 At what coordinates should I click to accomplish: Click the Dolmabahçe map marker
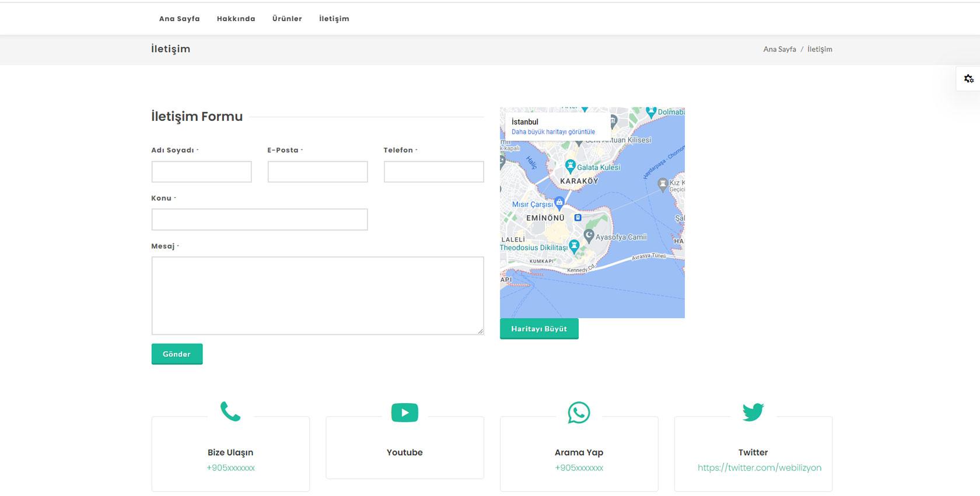tap(651, 111)
